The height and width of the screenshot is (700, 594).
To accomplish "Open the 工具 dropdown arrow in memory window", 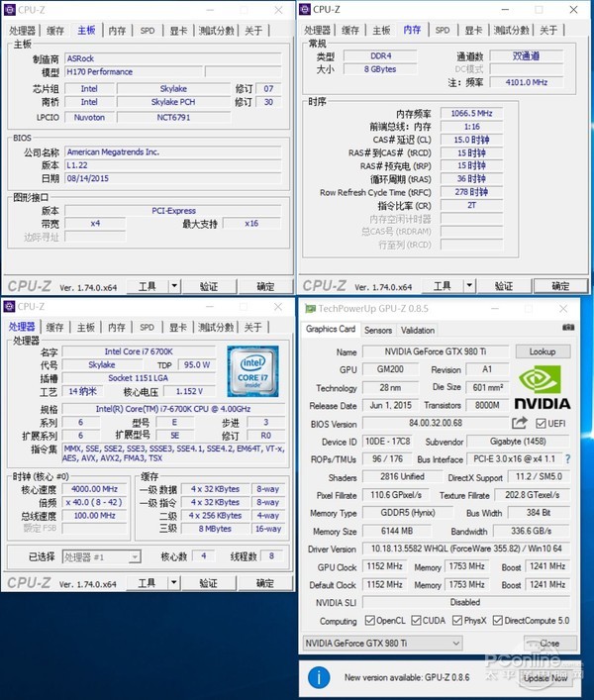I will point(469,285).
